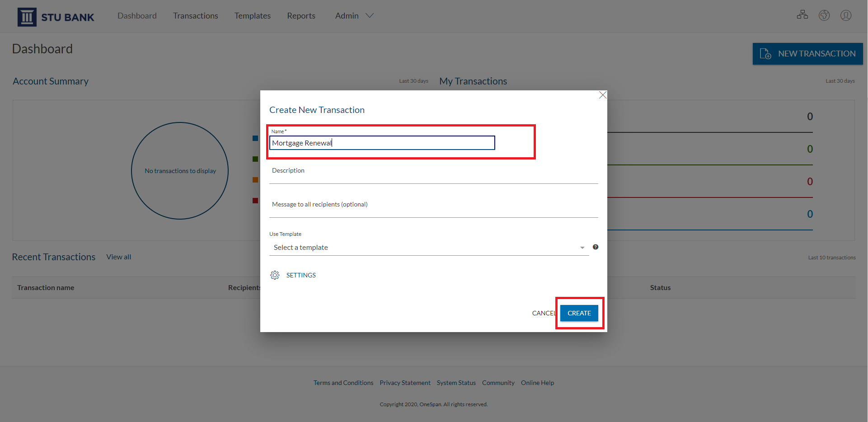
Task: Open the Select a template dropdown
Action: click(x=429, y=248)
